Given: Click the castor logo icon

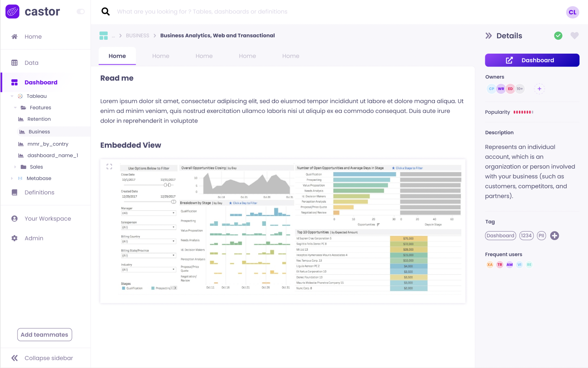Looking at the screenshot, I should [12, 11].
